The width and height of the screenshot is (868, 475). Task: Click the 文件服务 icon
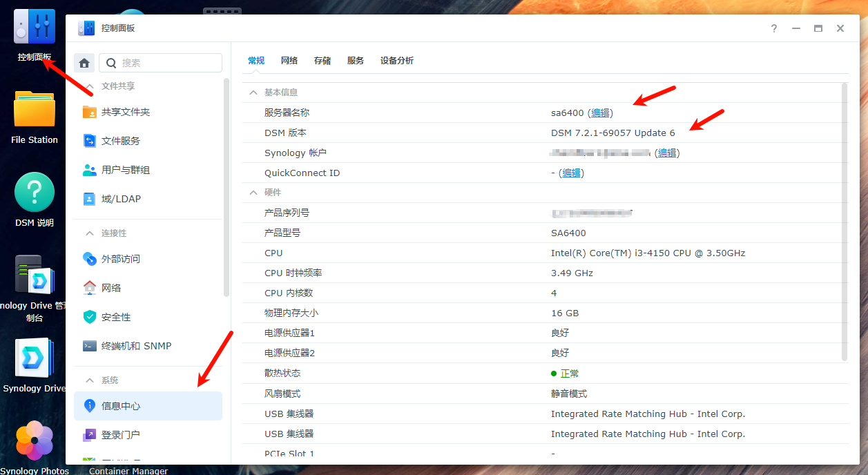click(90, 141)
